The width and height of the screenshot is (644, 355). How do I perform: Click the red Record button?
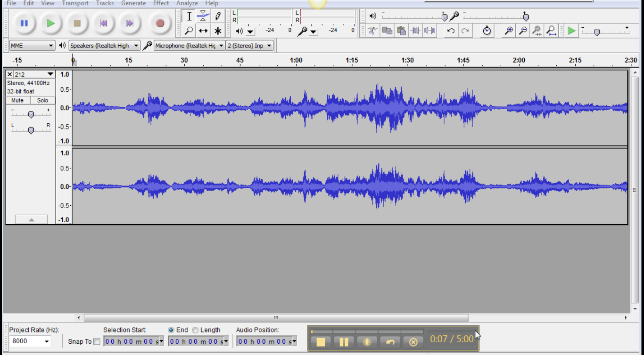pos(160,23)
